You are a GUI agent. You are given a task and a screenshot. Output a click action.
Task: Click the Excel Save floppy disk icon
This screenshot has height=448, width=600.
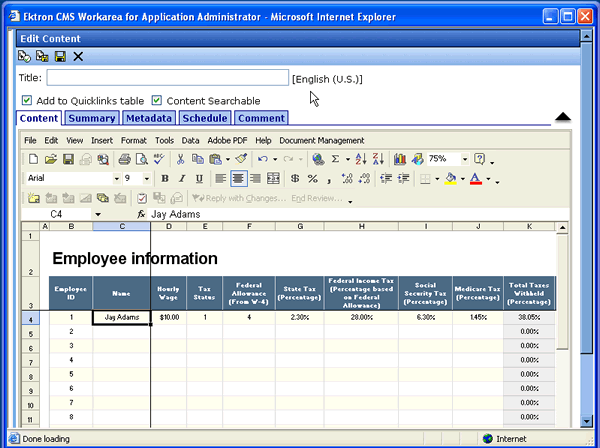click(x=68, y=159)
